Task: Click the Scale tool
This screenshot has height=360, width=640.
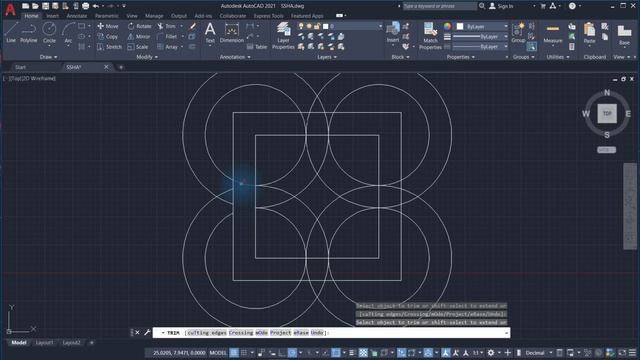Action: click(138, 47)
